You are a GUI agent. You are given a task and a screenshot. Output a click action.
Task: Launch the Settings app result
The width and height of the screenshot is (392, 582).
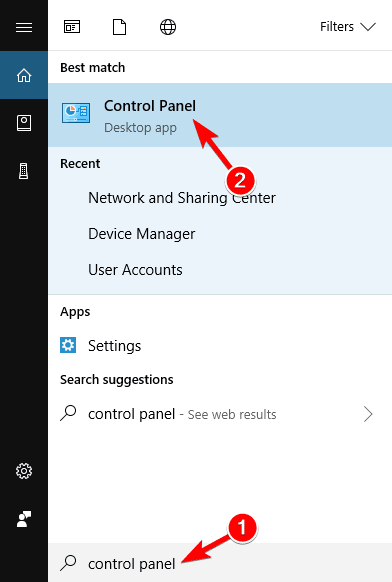coord(220,346)
